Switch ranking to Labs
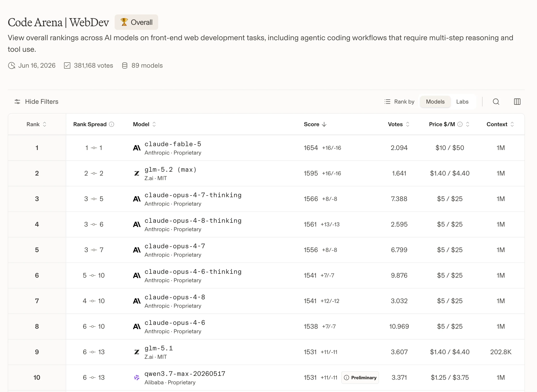Image resolution: width=537 pixels, height=392 pixels. click(x=462, y=102)
